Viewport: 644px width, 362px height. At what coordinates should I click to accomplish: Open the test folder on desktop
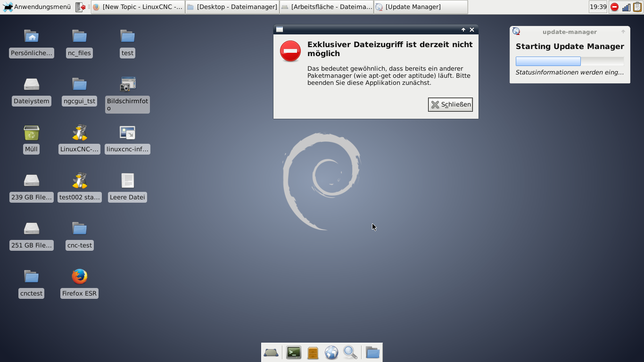(127, 36)
